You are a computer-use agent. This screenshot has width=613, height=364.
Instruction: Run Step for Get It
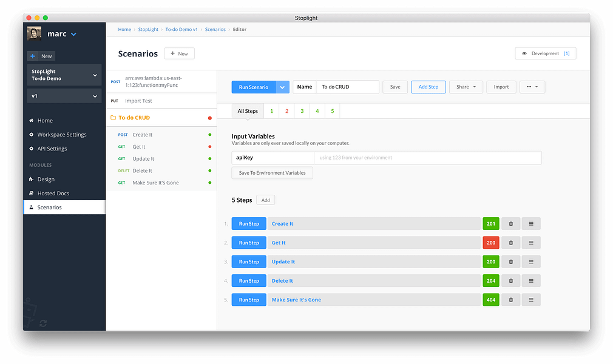[x=249, y=243]
